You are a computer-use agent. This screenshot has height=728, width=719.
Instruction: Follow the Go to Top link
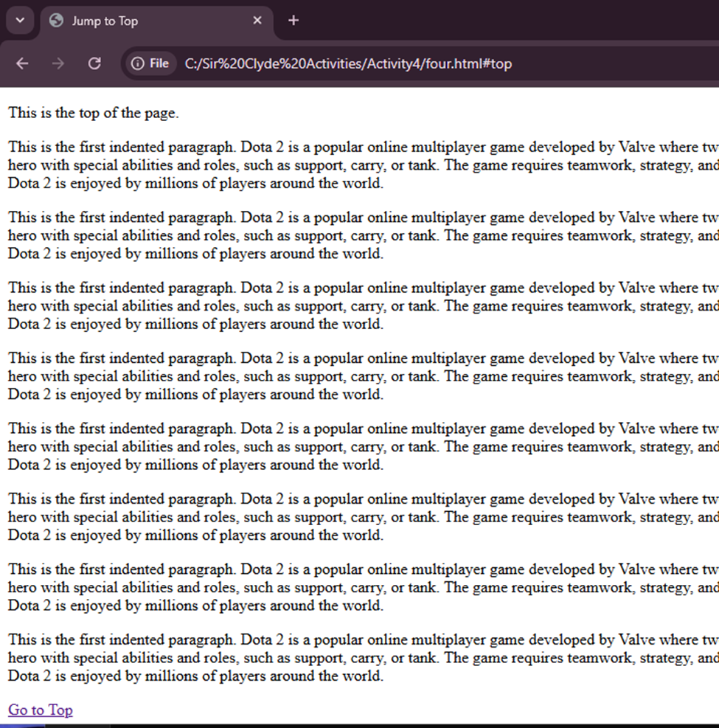click(41, 710)
